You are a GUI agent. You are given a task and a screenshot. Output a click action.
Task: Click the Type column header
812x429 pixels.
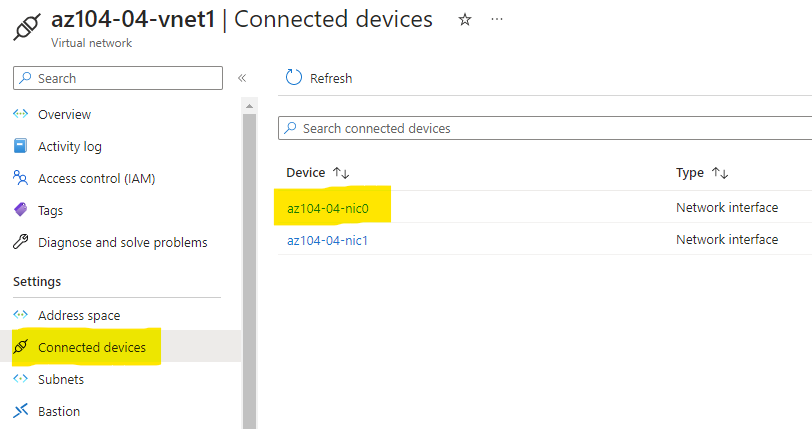690,173
